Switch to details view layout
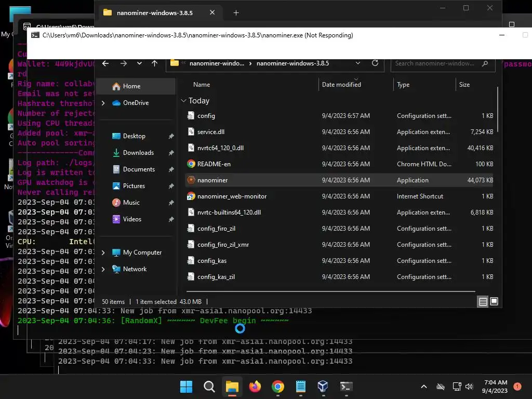 pyautogui.click(x=483, y=301)
